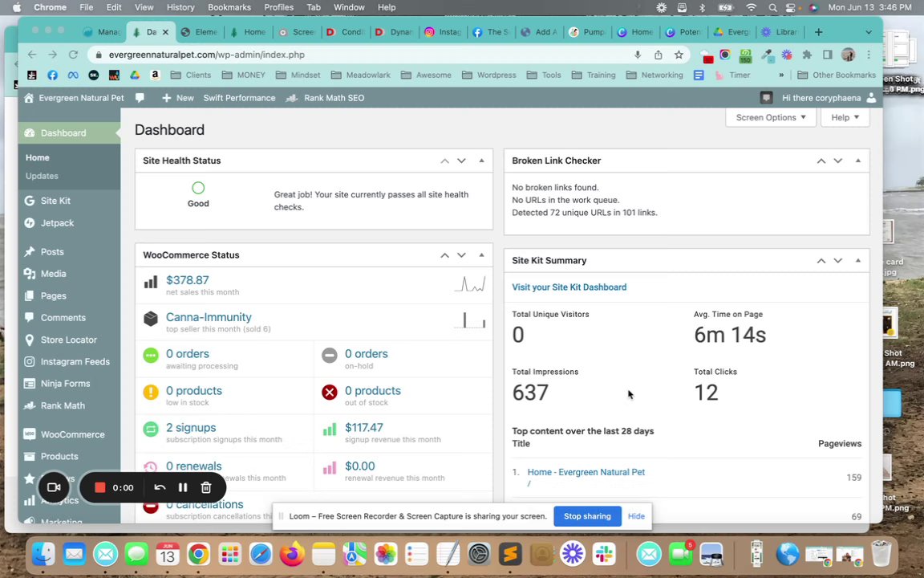Go to Posts in admin sidebar
The image size is (924, 578).
point(52,251)
